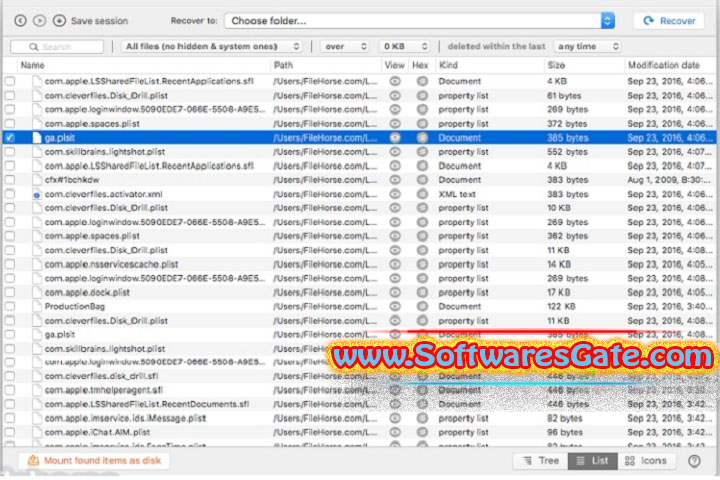The image size is (720, 480).
Task: Switch to List view
Action: click(593, 461)
